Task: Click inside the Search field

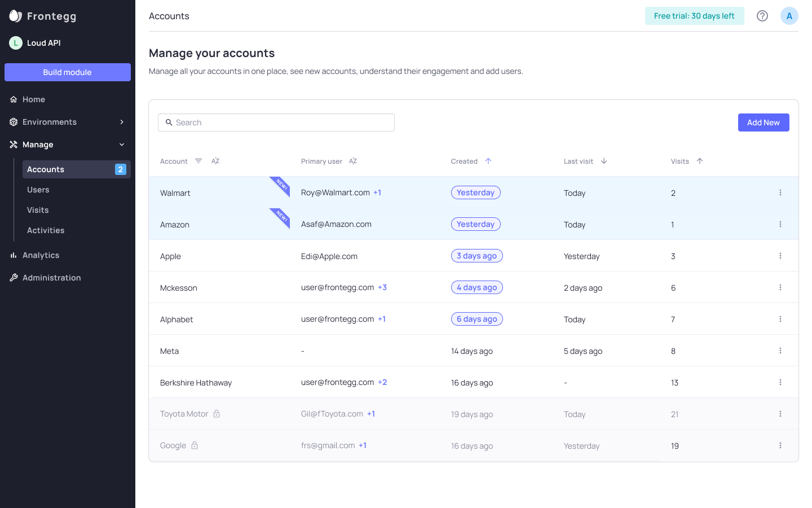Action: 276,122
